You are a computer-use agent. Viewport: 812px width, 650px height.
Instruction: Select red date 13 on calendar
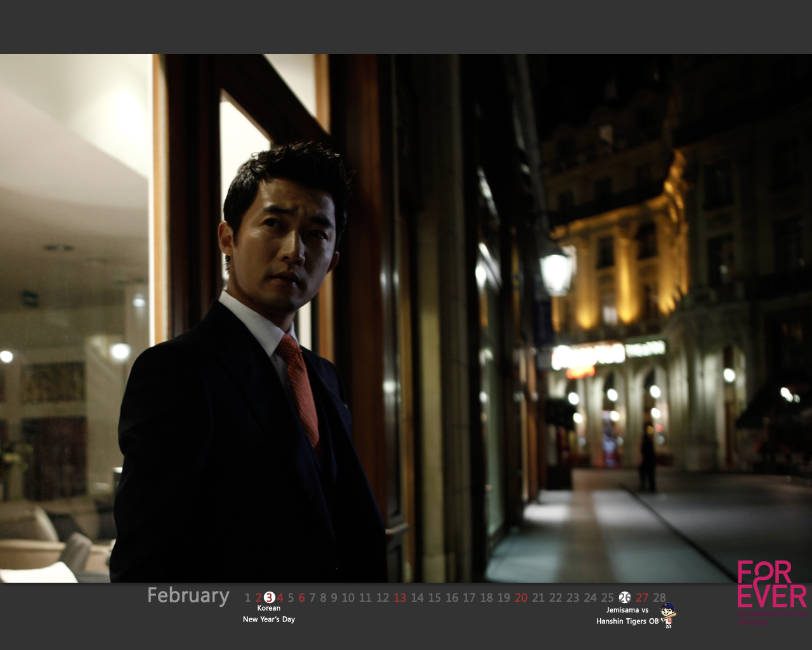[400, 597]
